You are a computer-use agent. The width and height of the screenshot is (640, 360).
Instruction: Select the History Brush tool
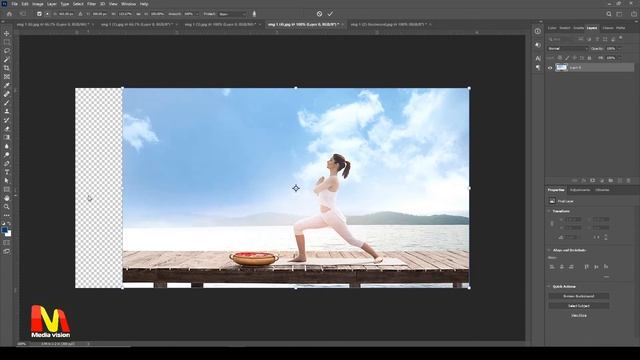click(7, 120)
